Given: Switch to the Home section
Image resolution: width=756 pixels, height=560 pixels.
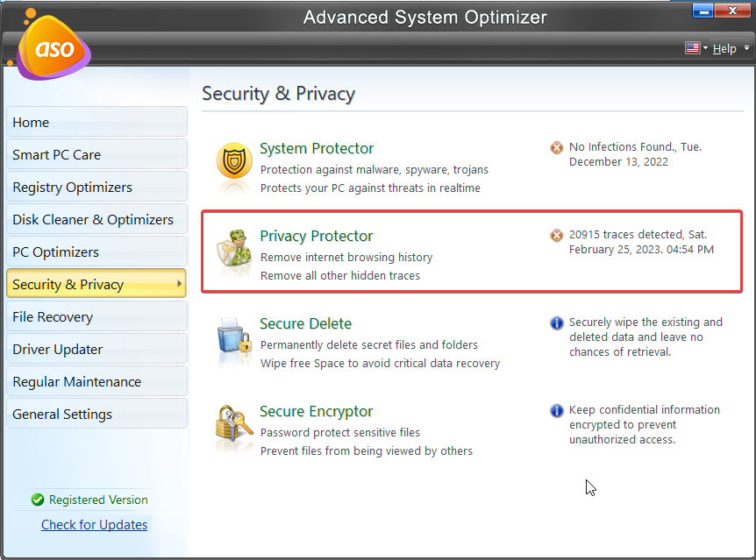Looking at the screenshot, I should [96, 122].
